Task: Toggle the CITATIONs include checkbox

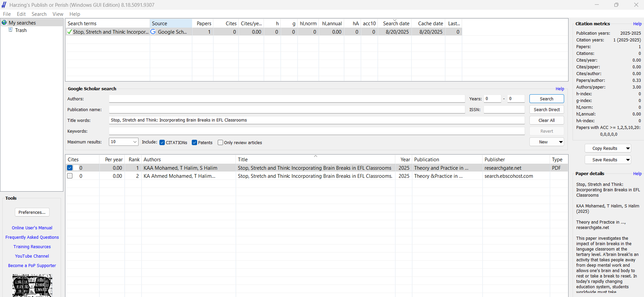Action: click(x=162, y=142)
